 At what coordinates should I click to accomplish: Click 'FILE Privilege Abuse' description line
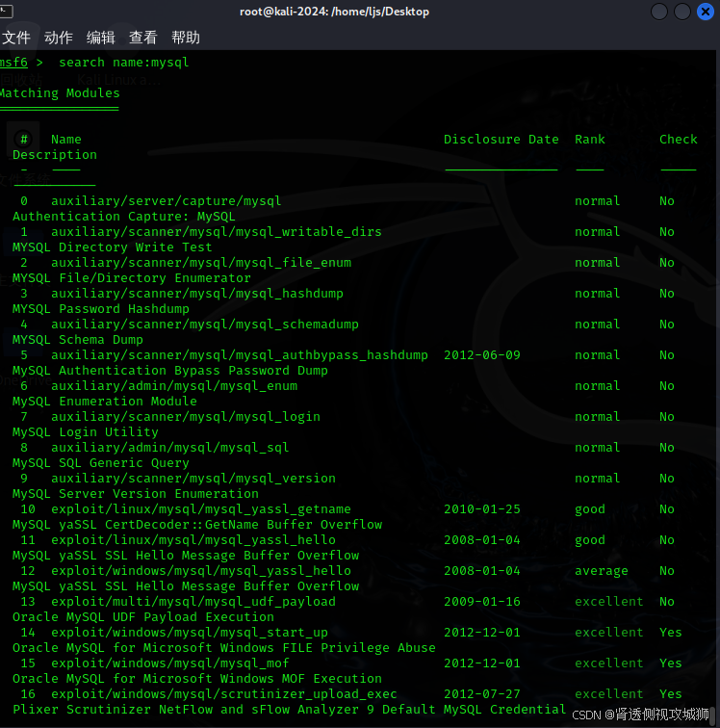224,648
